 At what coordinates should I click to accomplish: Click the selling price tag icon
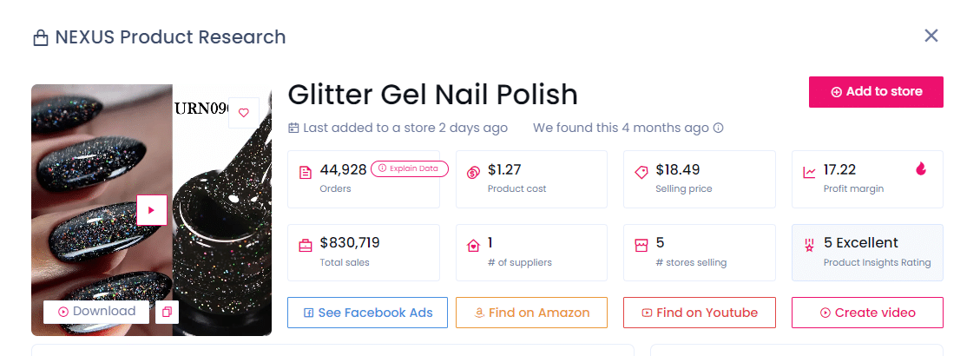[x=641, y=172]
